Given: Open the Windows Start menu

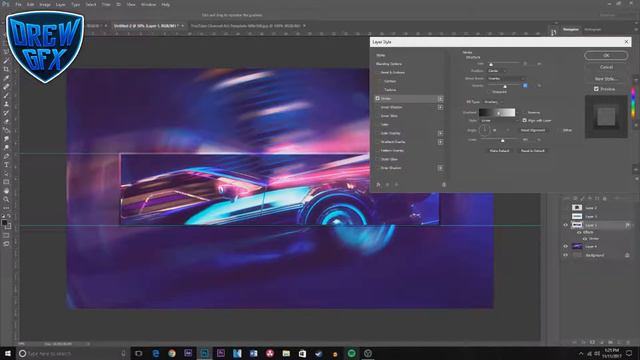Looking at the screenshot, I should click(x=8, y=353).
